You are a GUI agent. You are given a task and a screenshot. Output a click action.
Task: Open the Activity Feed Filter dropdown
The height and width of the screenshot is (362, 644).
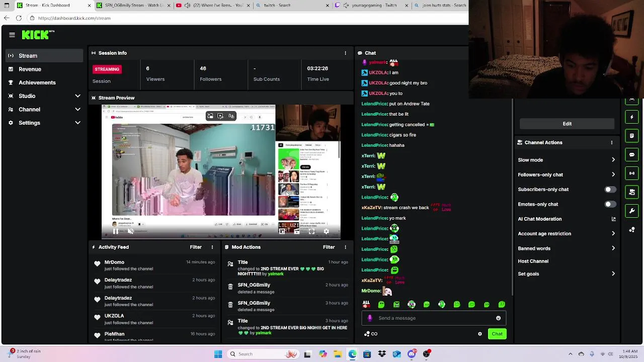pyautogui.click(x=196, y=247)
